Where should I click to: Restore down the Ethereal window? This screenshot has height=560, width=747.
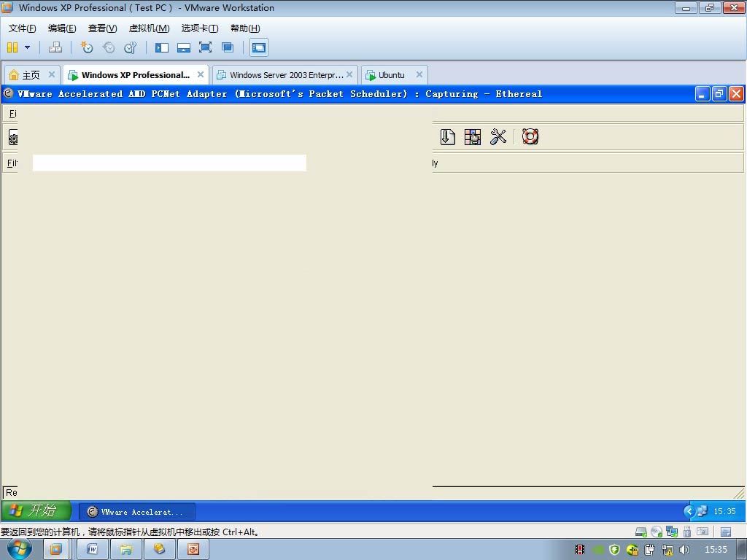pos(719,94)
